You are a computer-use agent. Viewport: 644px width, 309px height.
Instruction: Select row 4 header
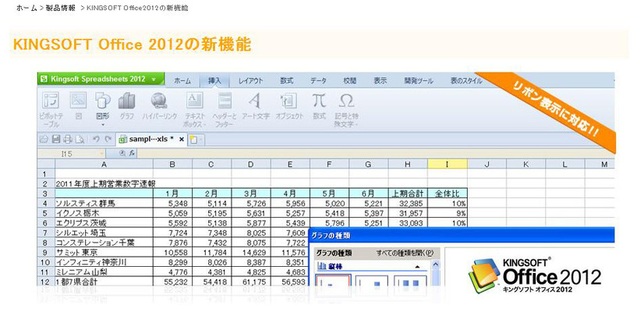coord(46,203)
